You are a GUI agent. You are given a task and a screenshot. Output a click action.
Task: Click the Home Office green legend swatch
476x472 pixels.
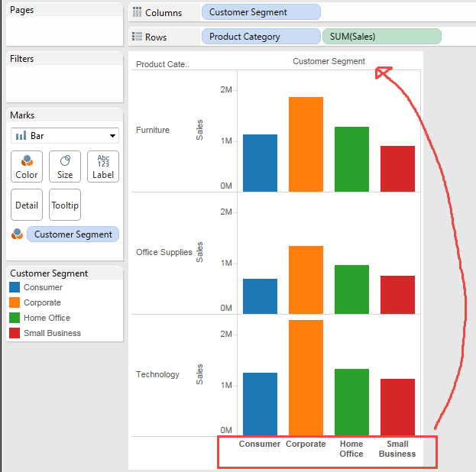tap(15, 318)
